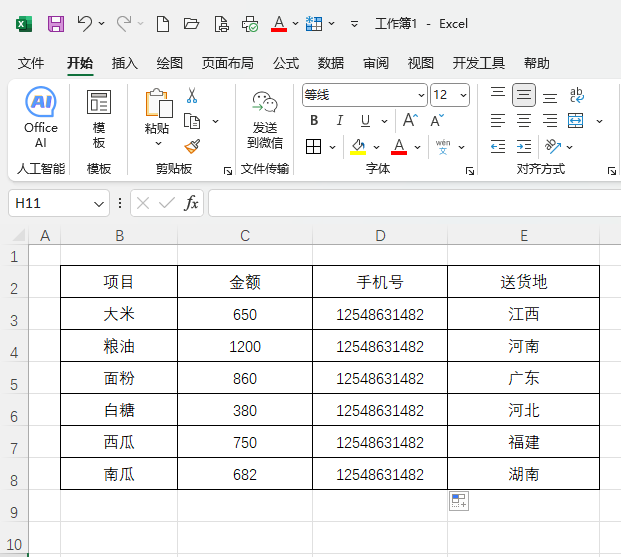Center text horizontally
Image resolution: width=621 pixels, height=557 pixels.
pos(524,120)
